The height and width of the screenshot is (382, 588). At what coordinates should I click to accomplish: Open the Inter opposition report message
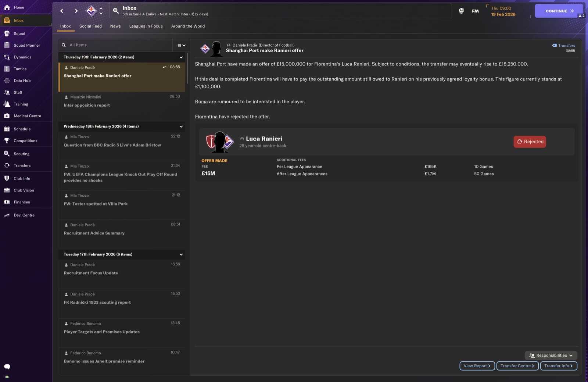pos(122,106)
